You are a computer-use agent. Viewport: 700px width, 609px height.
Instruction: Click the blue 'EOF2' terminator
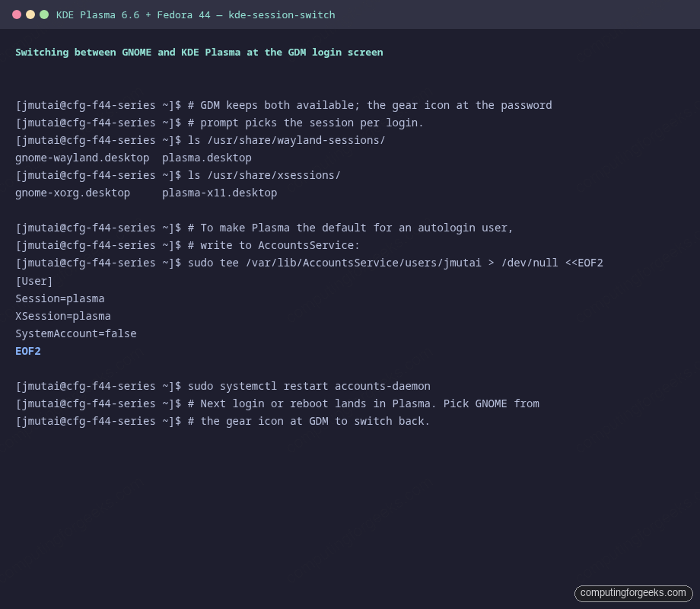(x=28, y=351)
